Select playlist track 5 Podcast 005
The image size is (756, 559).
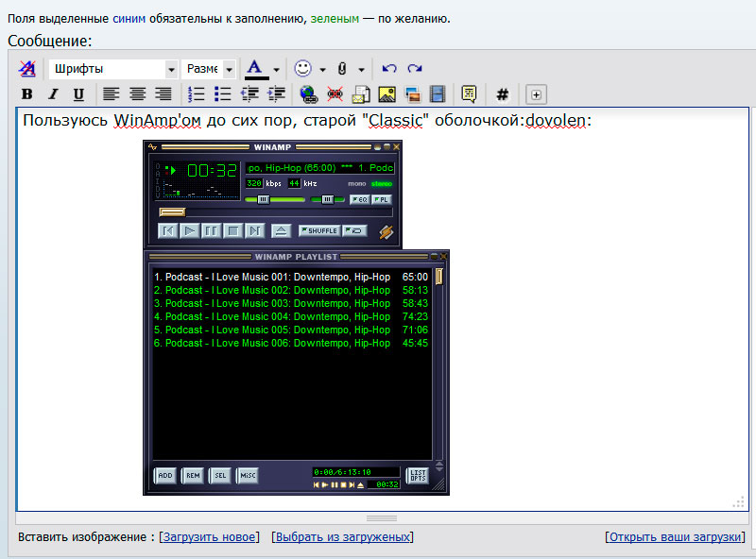pyautogui.click(x=291, y=330)
